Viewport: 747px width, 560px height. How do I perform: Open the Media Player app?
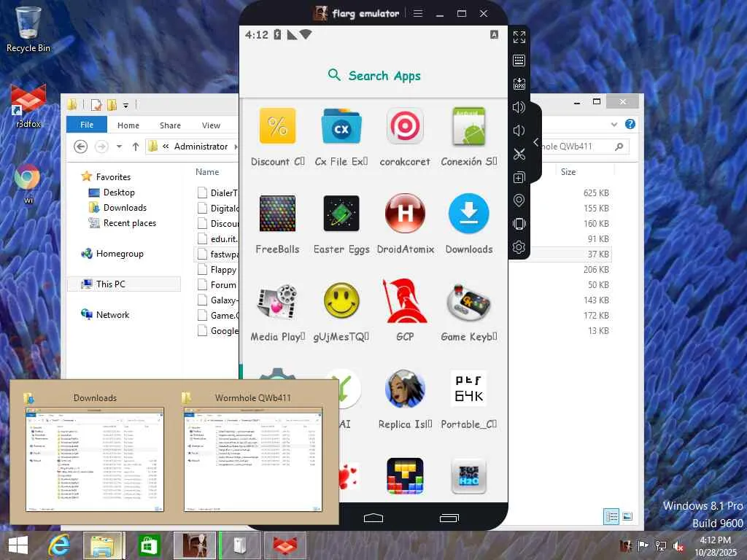pyautogui.click(x=278, y=311)
